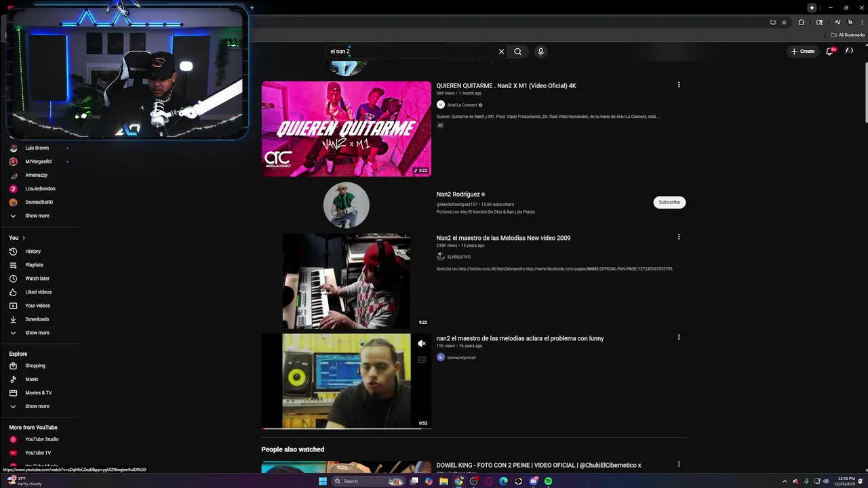868x488 pixels.
Task: Unmute the inline video preview
Action: point(422,344)
